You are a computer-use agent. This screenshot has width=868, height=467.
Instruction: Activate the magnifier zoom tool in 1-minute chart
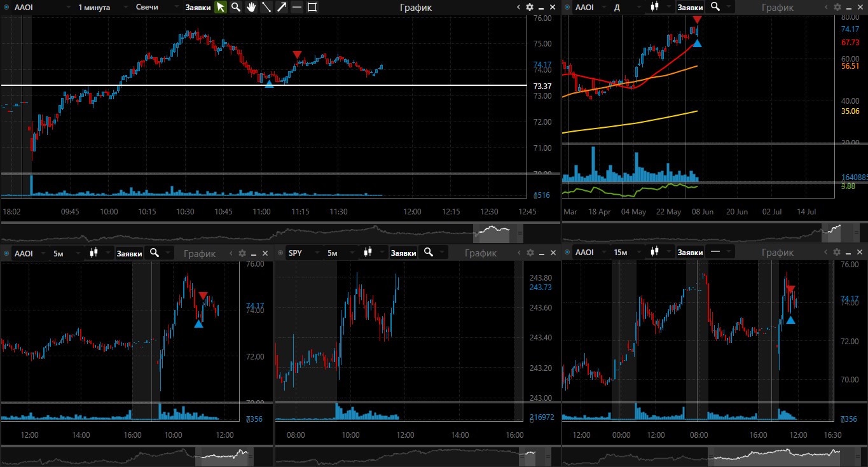click(235, 7)
